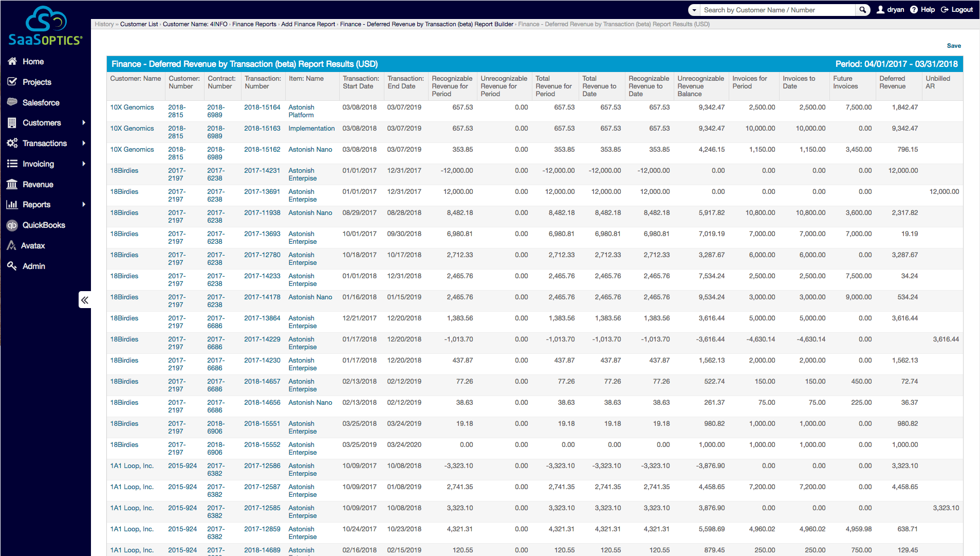Click the Salesforce cloud icon
Image resolution: width=980 pixels, height=556 pixels.
coord(12,102)
